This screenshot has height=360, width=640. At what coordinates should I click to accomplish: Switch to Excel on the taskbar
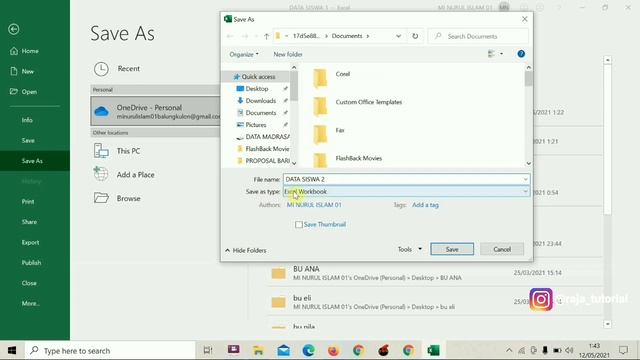pos(433,350)
